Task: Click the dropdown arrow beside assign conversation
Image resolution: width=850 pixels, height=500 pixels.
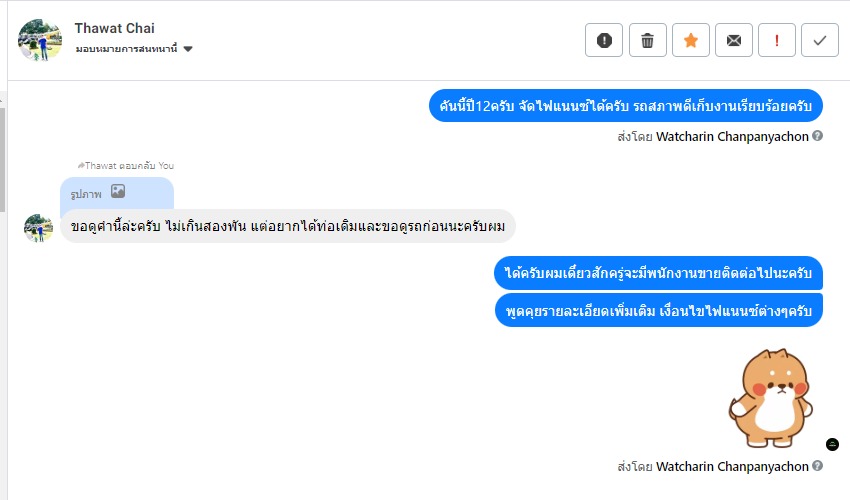Action: (x=188, y=49)
